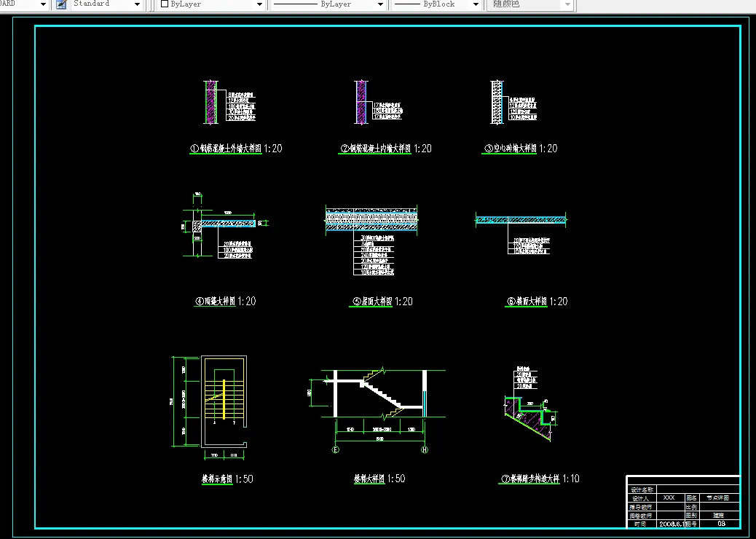Click the 2009.6.1 date cell
Image resolution: width=756 pixels, height=539 pixels.
click(671, 524)
